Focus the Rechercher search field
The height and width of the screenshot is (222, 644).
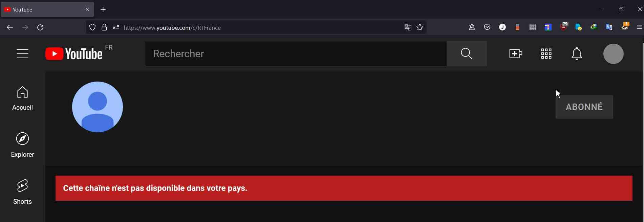point(296,53)
